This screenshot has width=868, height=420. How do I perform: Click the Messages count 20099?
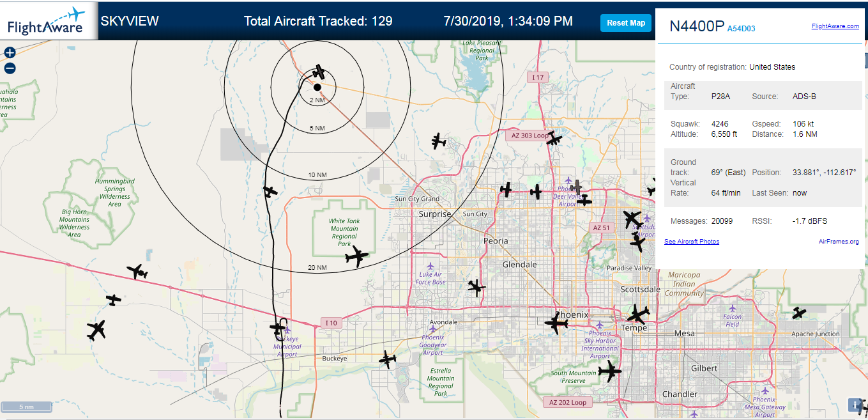[x=722, y=221]
